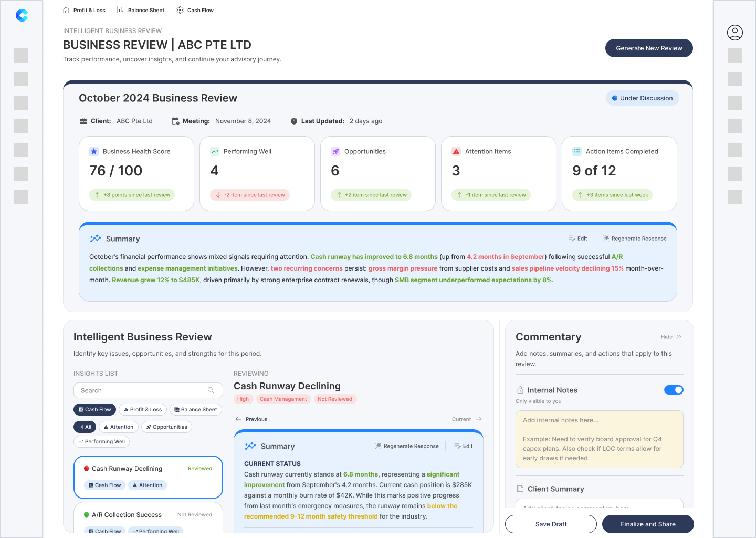Click the Internal Notes lock icon
This screenshot has width=756, height=538.
[x=520, y=390]
